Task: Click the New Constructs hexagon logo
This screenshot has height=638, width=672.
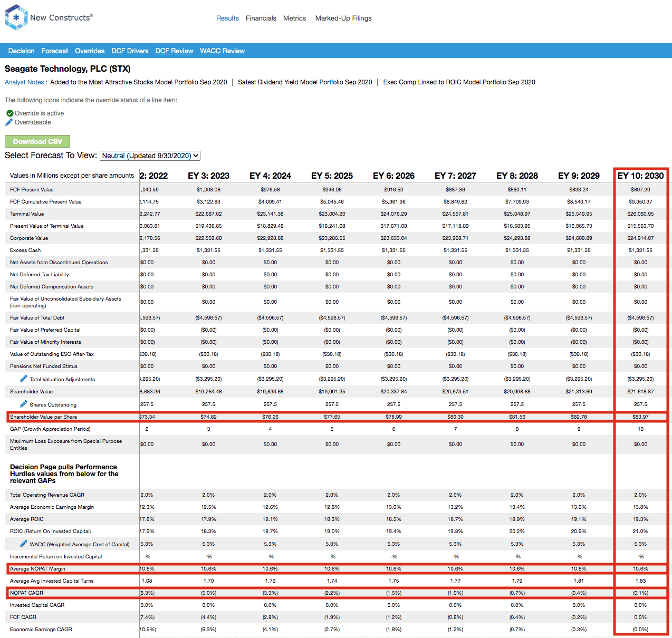Action: tap(16, 17)
